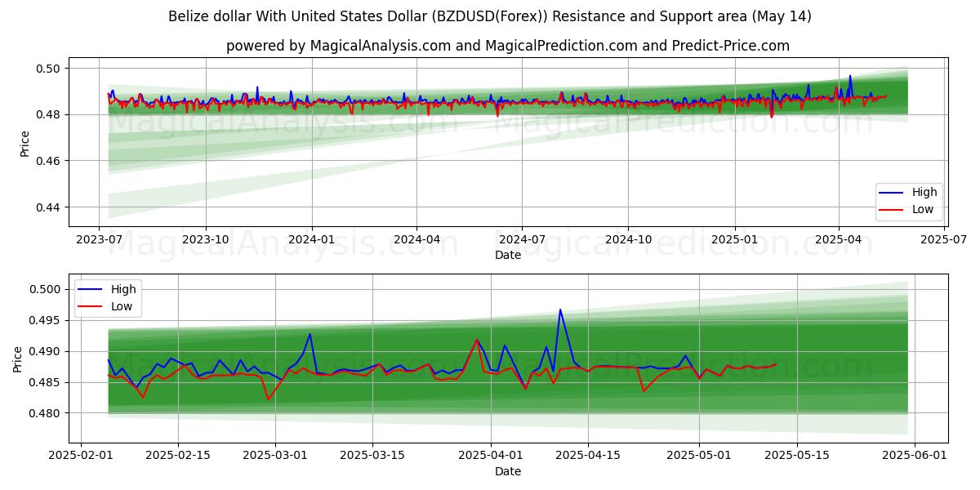Click the '2024-10' label on the top x-axis
This screenshot has width=980, height=490.
coord(628,240)
